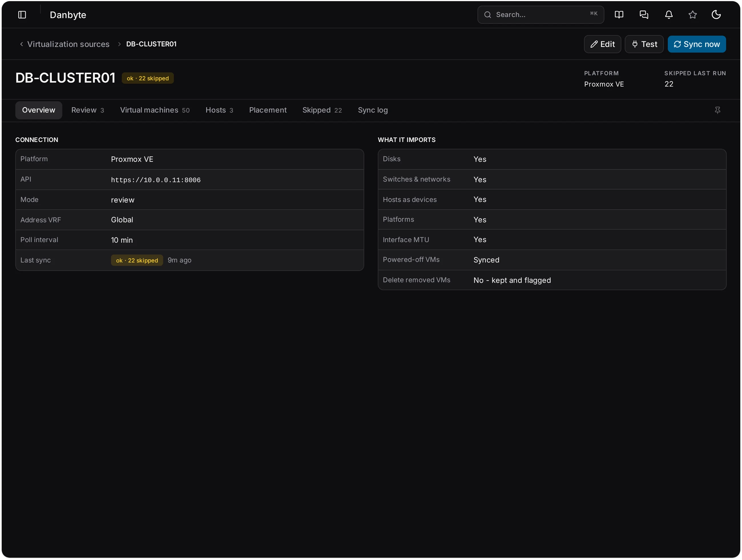Click the Disks row 'Yes' value
Screen dimensions: 742x560
(480, 159)
